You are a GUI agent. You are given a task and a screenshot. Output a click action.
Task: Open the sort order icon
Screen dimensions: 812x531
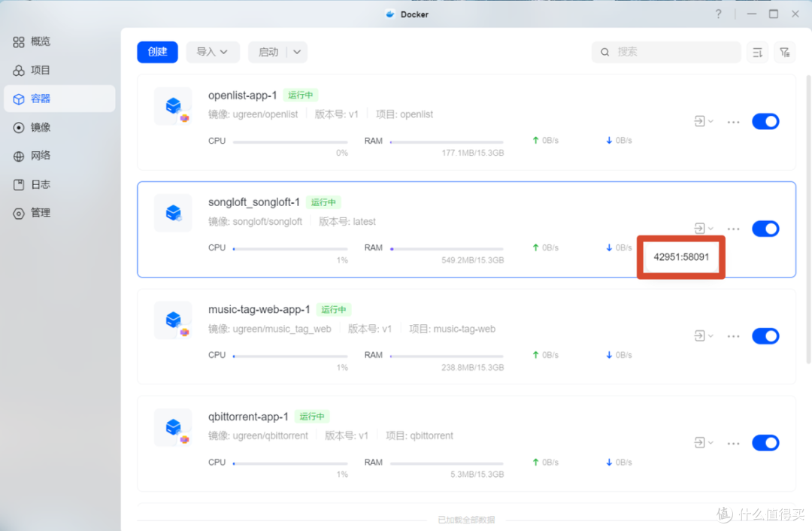tap(757, 53)
